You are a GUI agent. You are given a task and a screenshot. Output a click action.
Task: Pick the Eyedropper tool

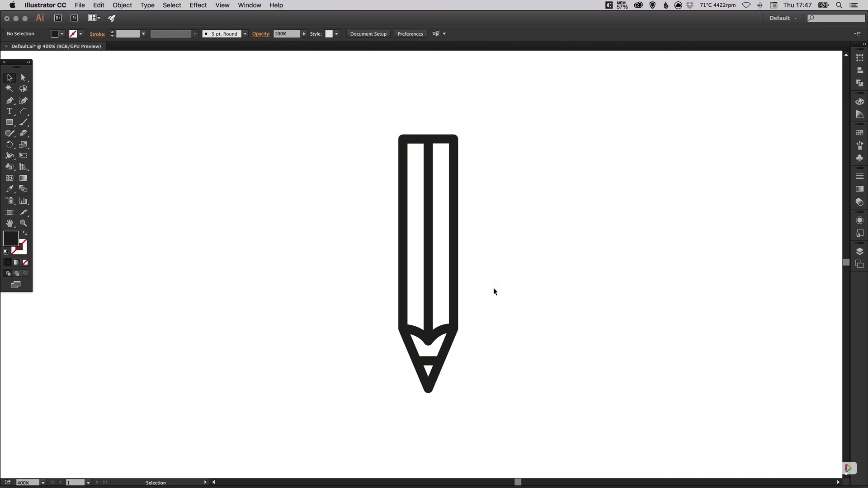pyautogui.click(x=9, y=189)
